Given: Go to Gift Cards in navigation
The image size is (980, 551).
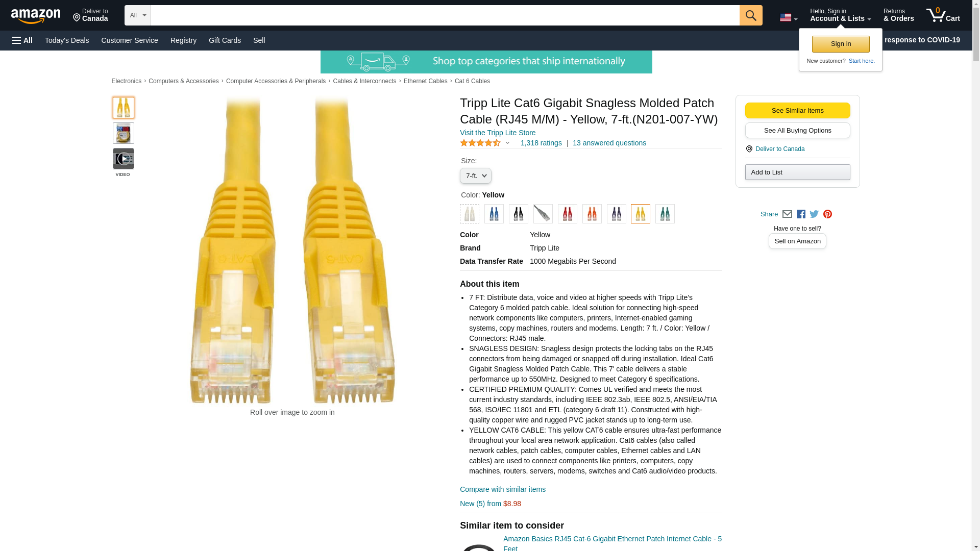Looking at the screenshot, I should pyautogui.click(x=225, y=40).
